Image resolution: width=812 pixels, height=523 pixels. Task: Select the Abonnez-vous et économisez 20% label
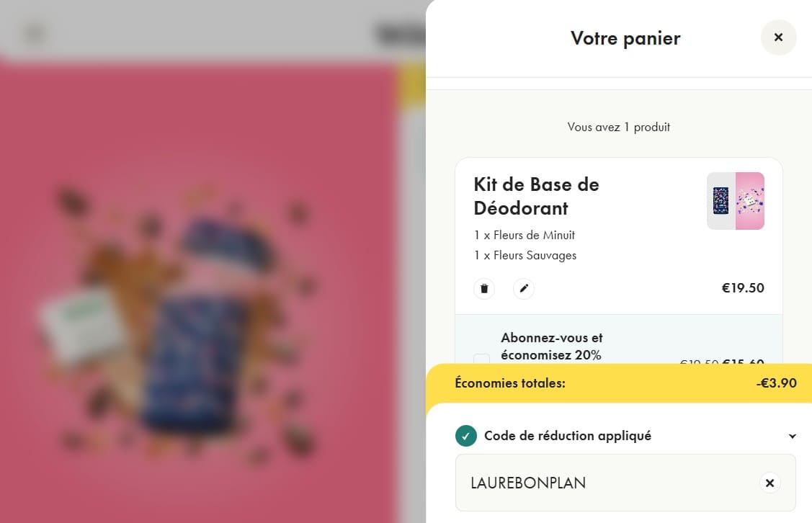pyautogui.click(x=551, y=346)
